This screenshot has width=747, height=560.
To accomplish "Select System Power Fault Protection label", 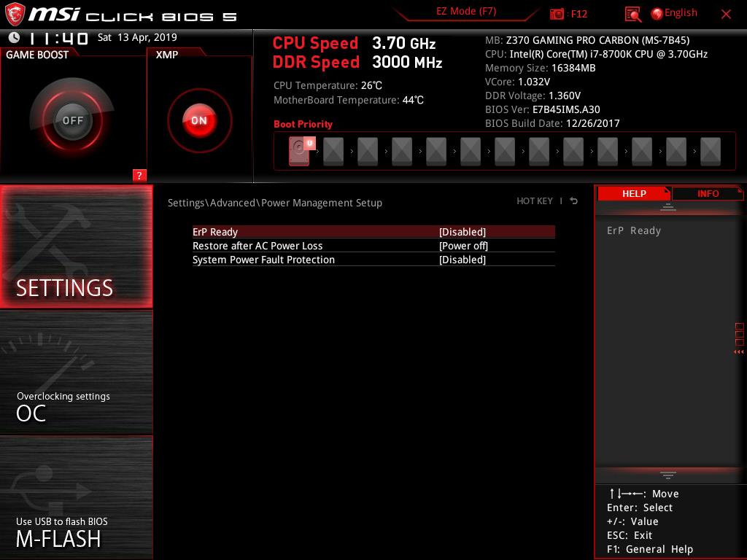I will click(263, 260).
